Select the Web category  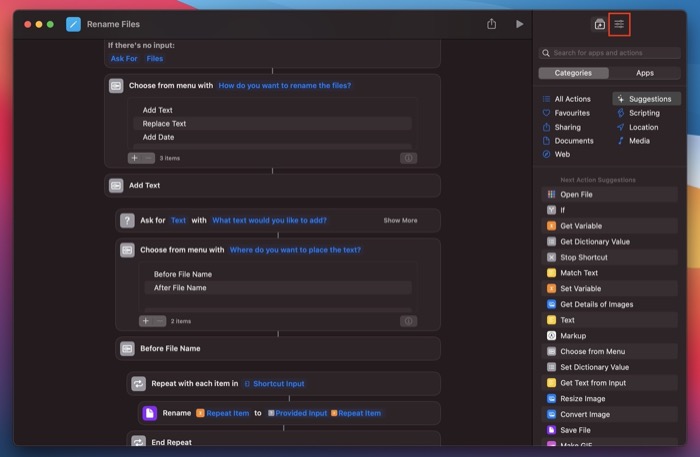(557, 154)
